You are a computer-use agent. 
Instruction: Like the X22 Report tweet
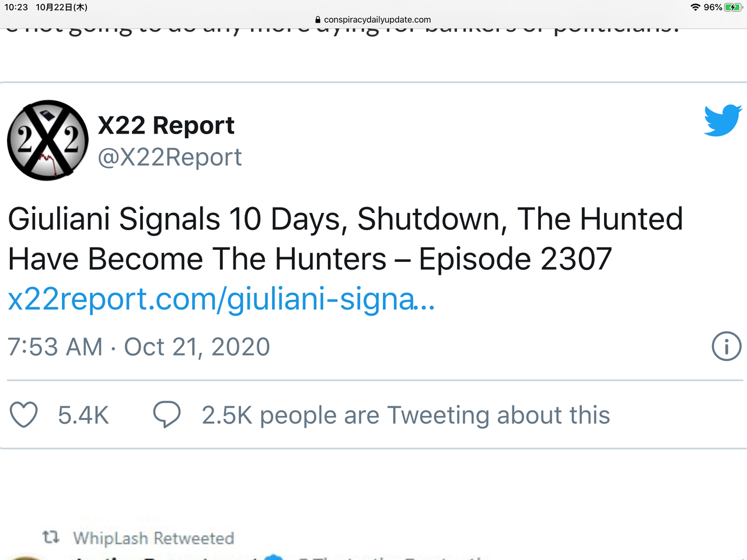(24, 415)
